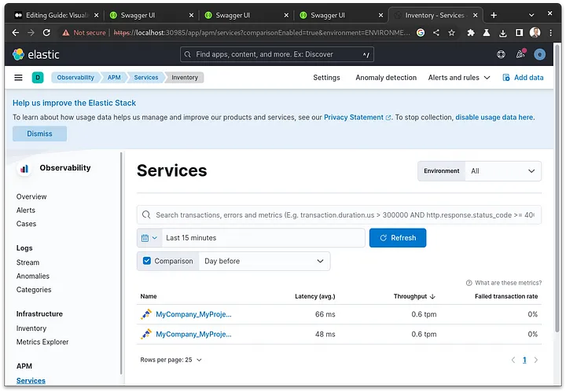Click disable usage data here link
This screenshot has height=392, width=566.
[x=494, y=118]
